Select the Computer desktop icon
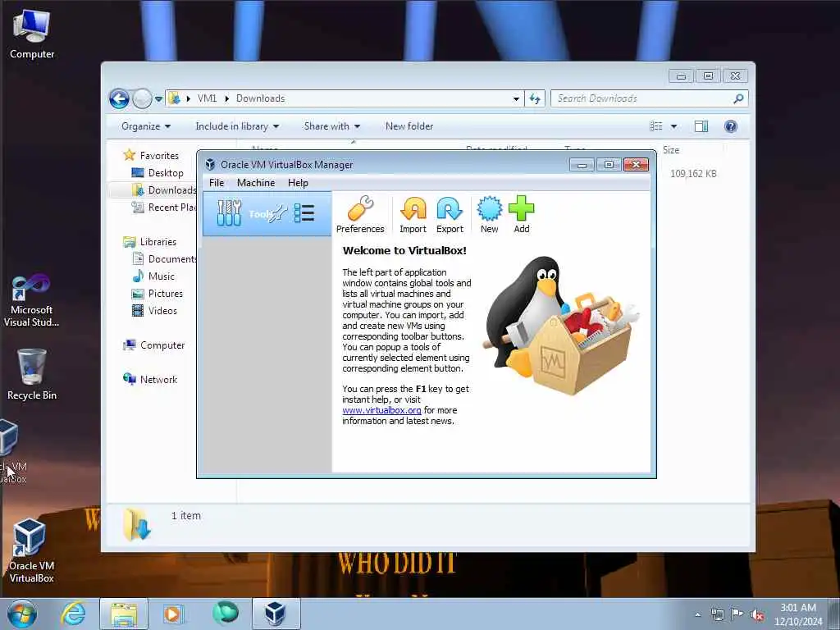Screen dimensions: 840x630 32,34
